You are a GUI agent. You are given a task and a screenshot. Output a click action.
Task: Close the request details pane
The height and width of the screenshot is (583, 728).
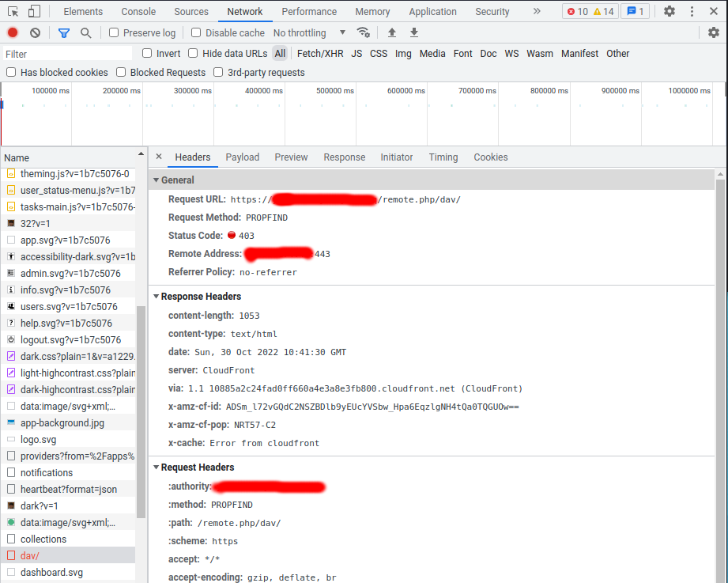159,157
